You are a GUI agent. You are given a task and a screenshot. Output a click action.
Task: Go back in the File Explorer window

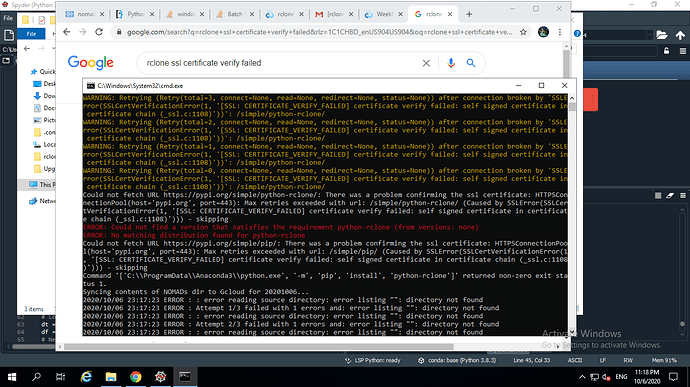coord(27,48)
